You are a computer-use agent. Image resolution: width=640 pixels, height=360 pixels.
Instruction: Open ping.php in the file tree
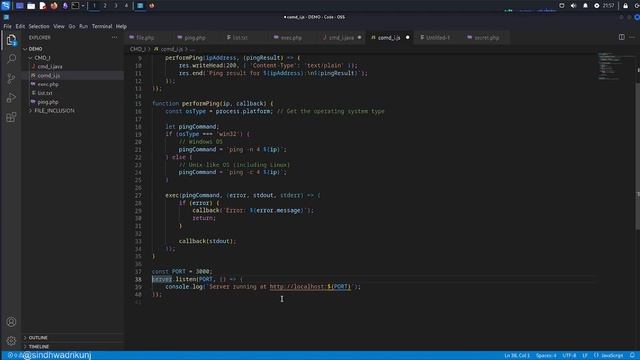click(x=47, y=102)
